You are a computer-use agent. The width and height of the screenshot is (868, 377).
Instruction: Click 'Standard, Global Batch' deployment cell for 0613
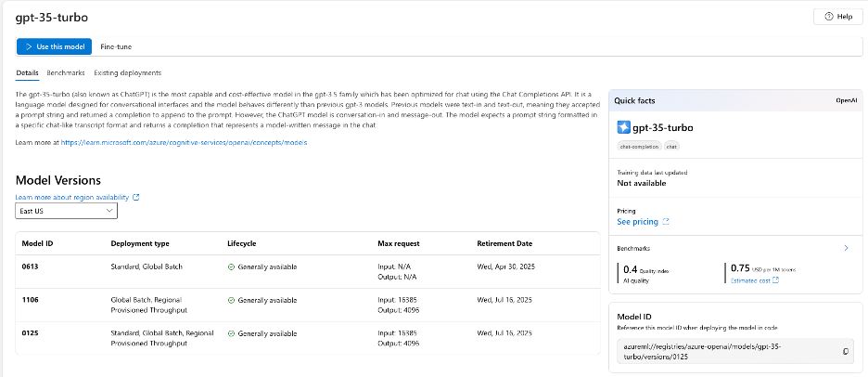pos(147,266)
